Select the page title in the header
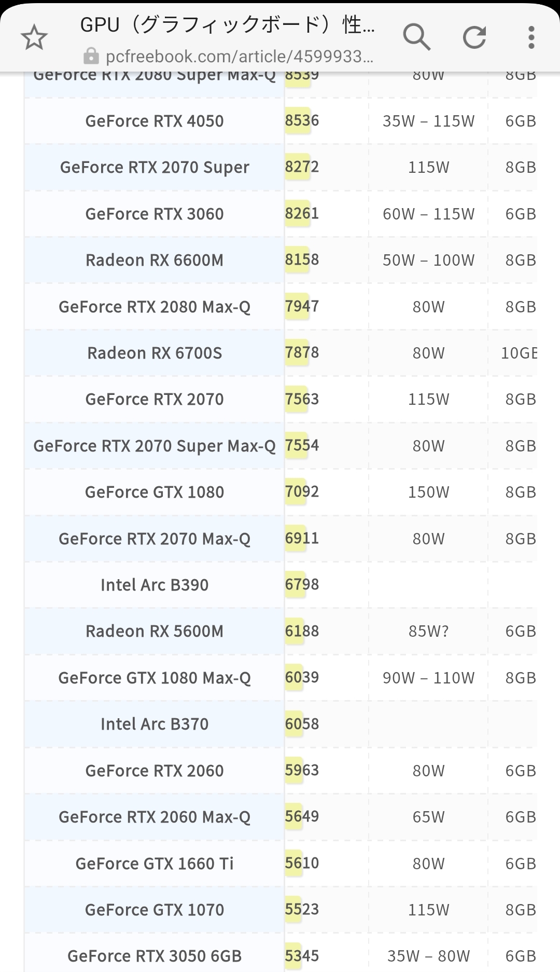560x972 pixels. [227, 24]
